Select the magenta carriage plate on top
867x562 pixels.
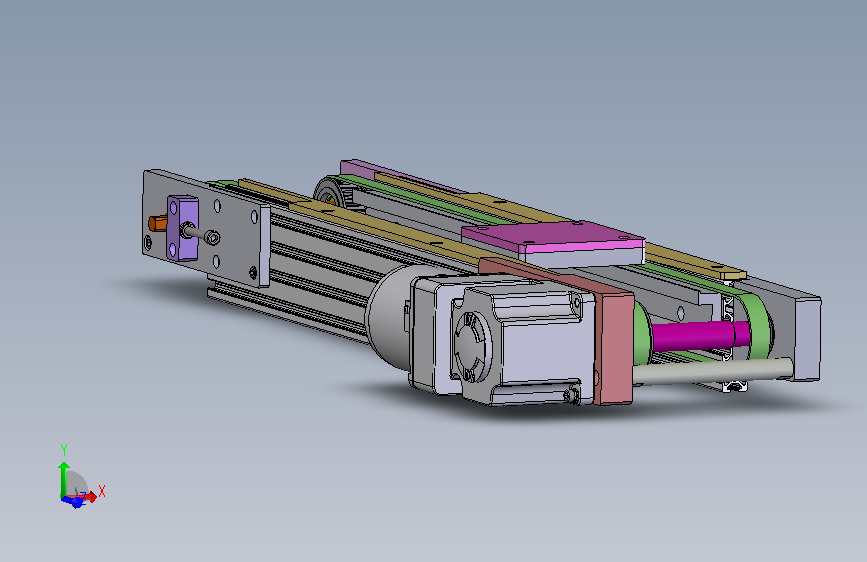(x=553, y=239)
